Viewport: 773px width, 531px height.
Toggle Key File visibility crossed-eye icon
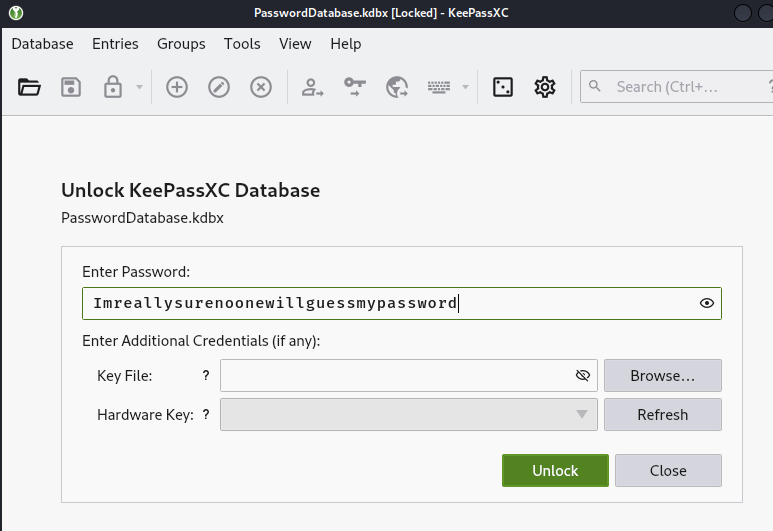pyautogui.click(x=583, y=376)
